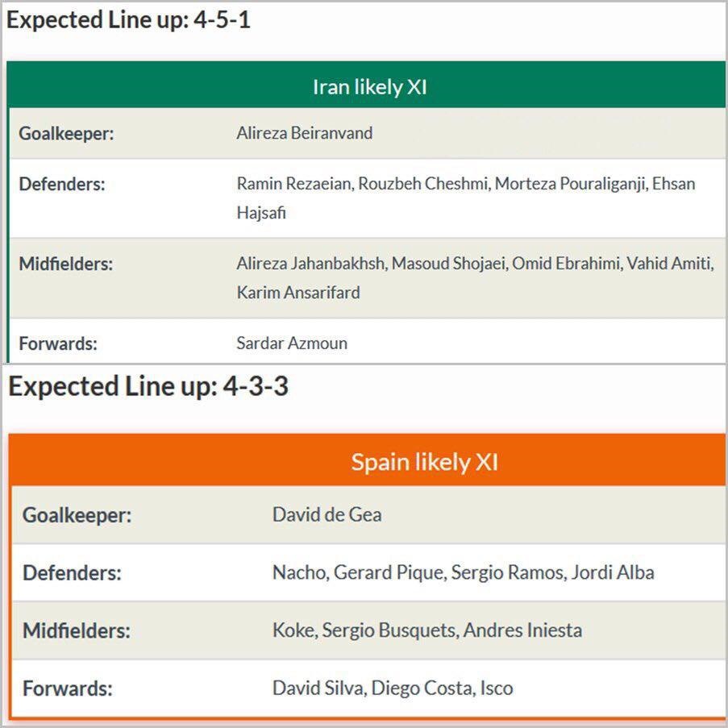Select the orange 'Spain likely XI' header
Screen dimensions: 728x728
point(424,462)
